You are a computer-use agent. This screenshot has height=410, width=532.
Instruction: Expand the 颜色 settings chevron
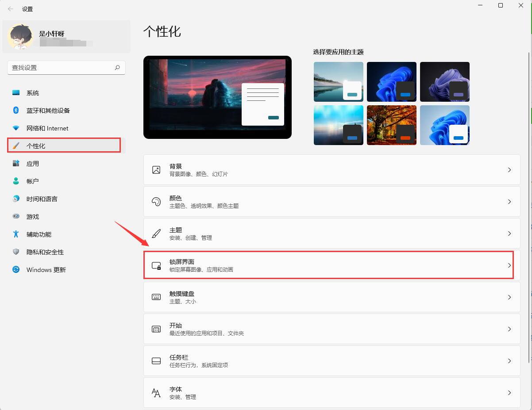point(509,201)
